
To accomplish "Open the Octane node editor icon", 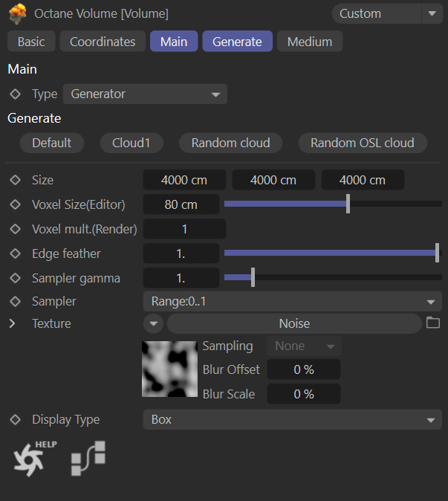I will tap(88, 458).
